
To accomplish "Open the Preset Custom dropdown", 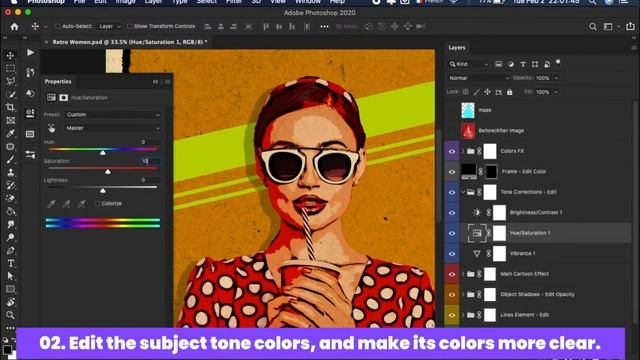I will (x=113, y=115).
